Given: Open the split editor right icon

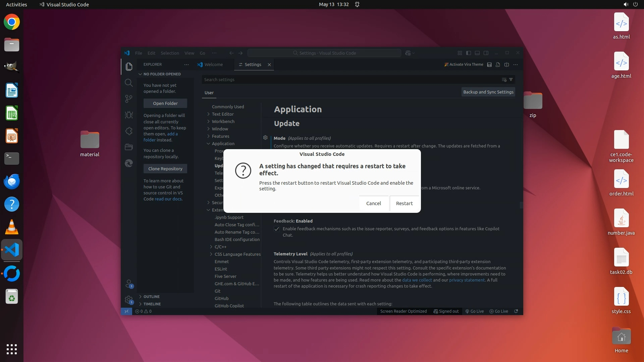Looking at the screenshot, I should [506, 65].
